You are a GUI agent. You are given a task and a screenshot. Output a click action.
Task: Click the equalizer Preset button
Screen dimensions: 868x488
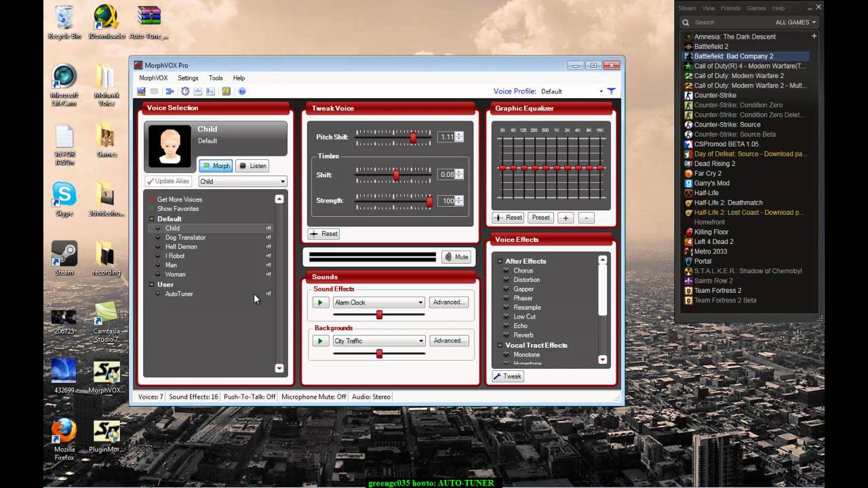coord(540,218)
